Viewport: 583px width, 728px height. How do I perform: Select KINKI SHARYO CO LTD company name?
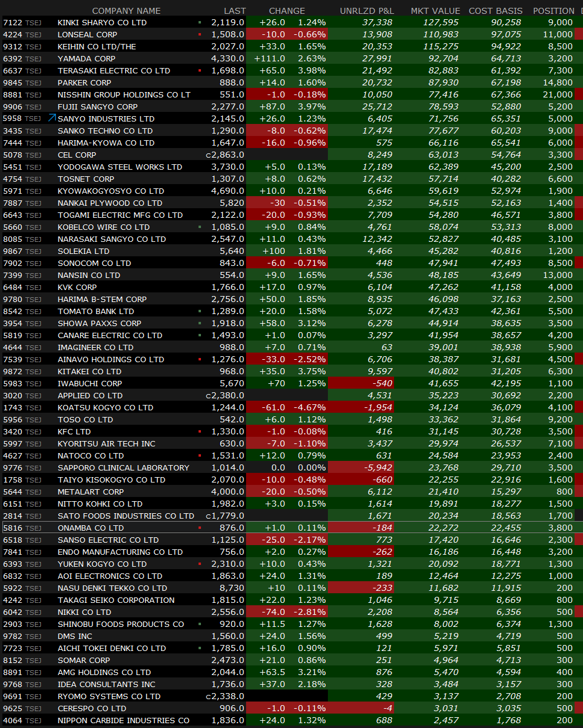102,22
